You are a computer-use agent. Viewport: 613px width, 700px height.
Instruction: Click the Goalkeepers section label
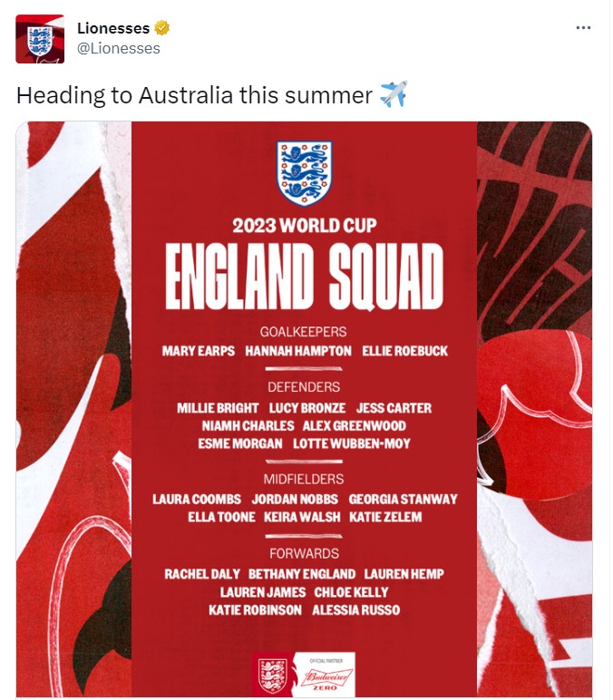point(304,332)
